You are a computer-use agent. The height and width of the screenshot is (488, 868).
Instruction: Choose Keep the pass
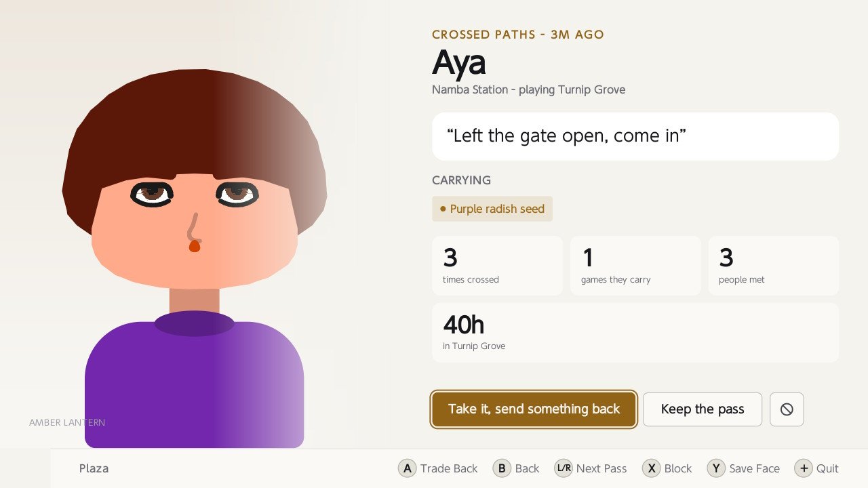(703, 409)
